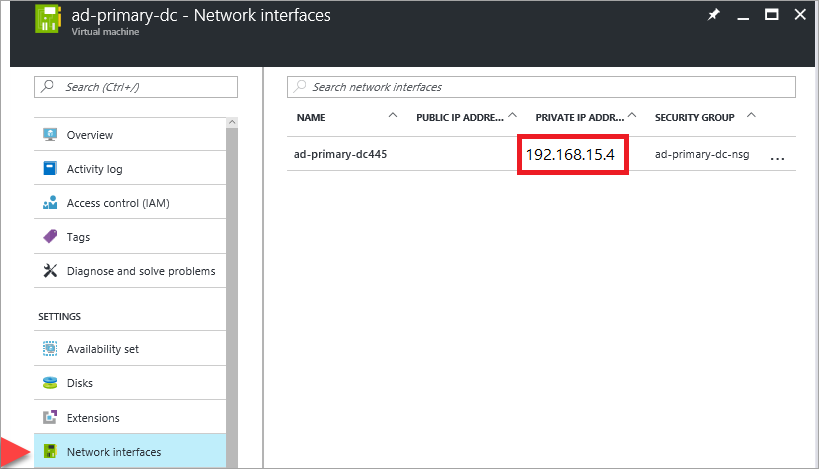Open the row's ellipsis more options
Image resolution: width=819 pixels, height=469 pixels.
click(778, 157)
